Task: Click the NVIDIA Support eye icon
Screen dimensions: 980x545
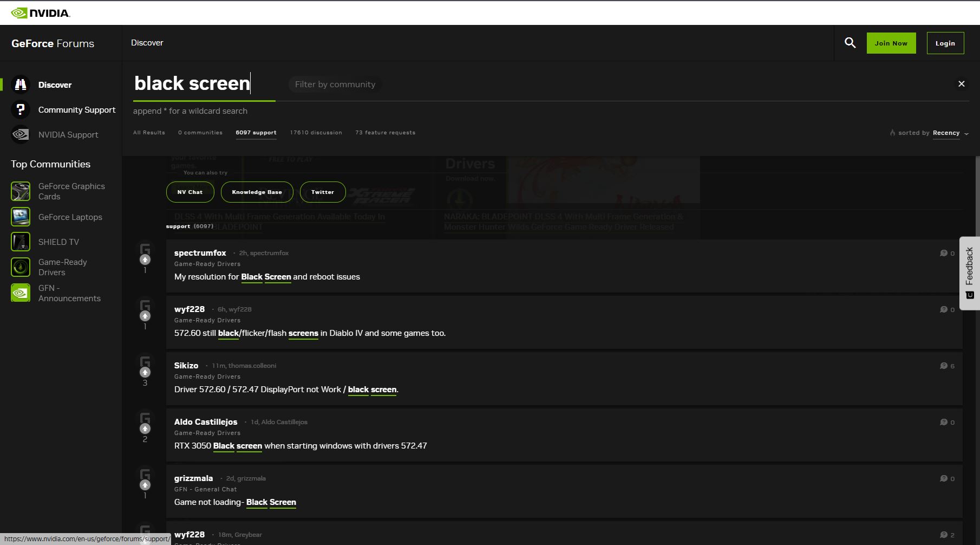Action: [x=21, y=134]
